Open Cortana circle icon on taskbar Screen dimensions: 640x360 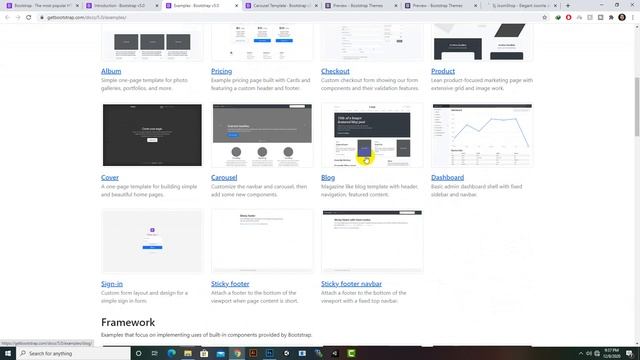(138, 353)
